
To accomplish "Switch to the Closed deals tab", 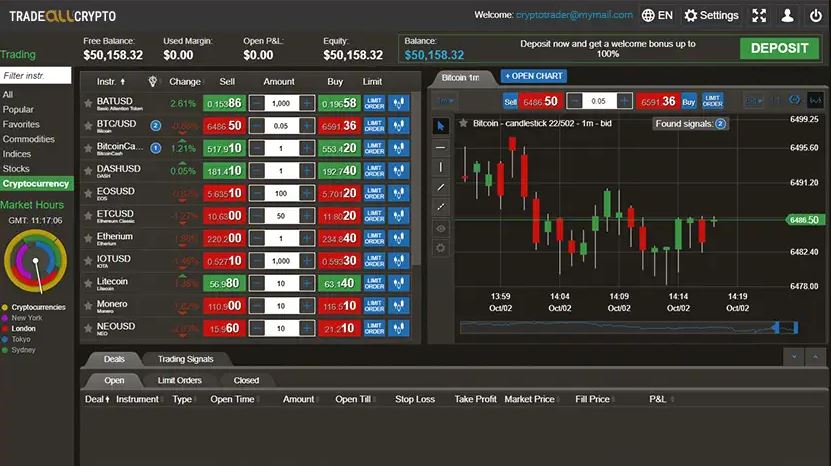I will tap(246, 380).
